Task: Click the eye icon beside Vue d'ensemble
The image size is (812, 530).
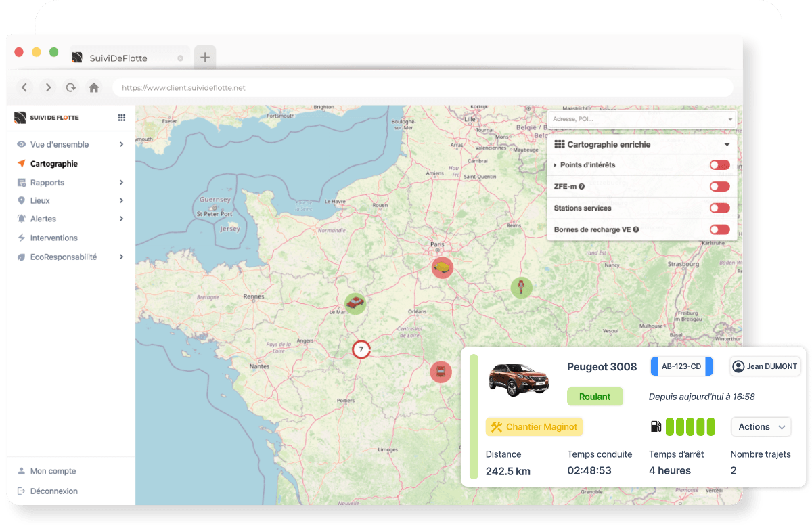Action: pos(22,144)
